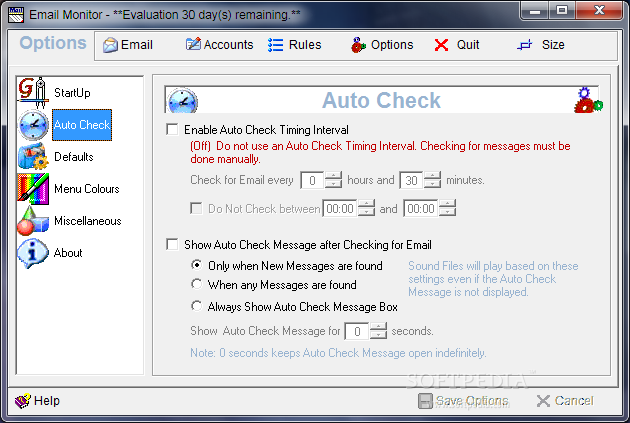This screenshot has width=630, height=423.
Task: Minimize the Email Monitor window
Action: click(x=535, y=11)
